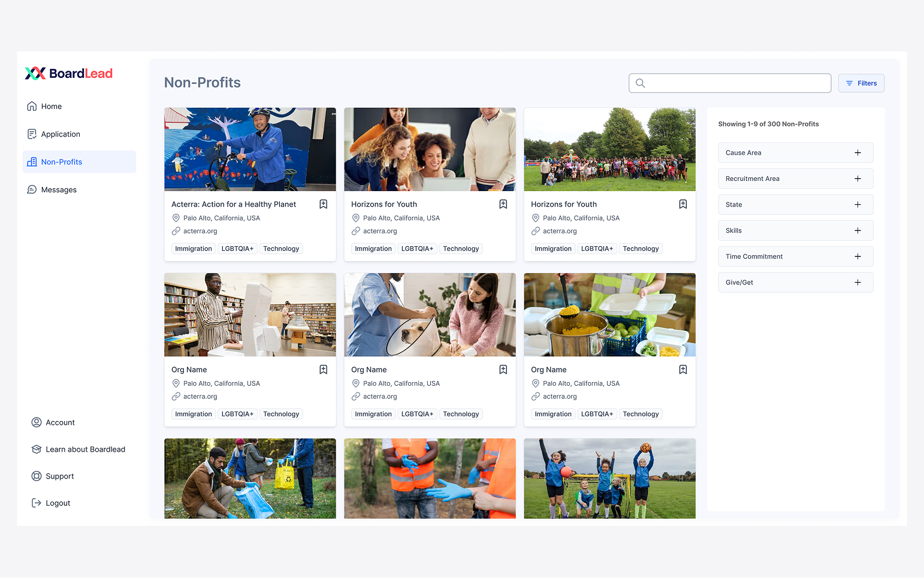The width and height of the screenshot is (924, 578).
Task: Click the search magnifier icon
Action: pos(640,83)
